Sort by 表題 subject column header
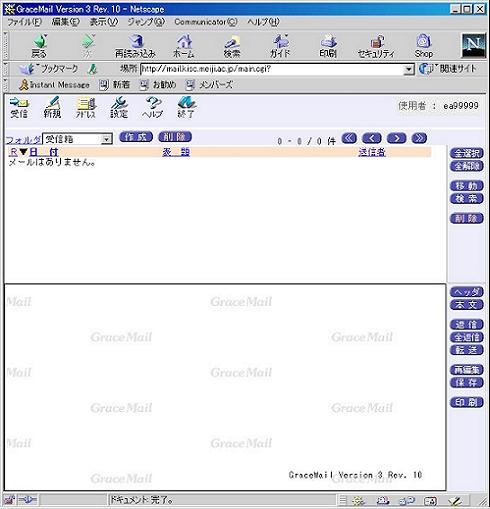 176,152
